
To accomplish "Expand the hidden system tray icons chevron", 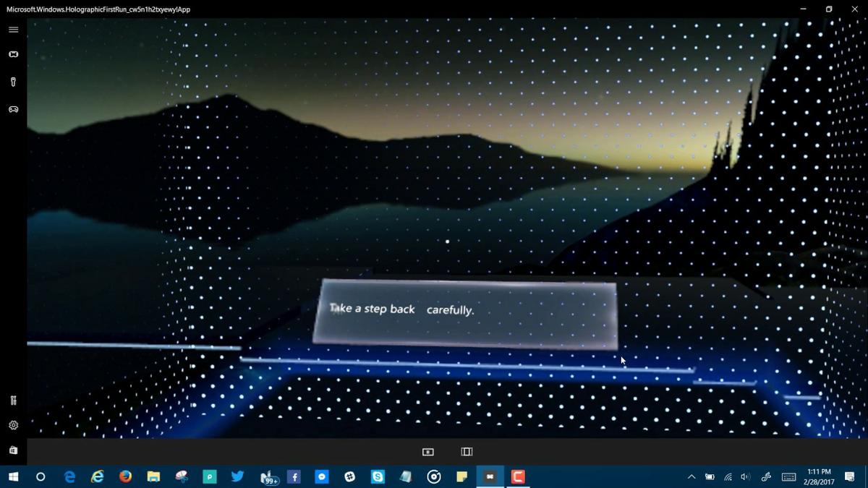I will click(x=691, y=476).
